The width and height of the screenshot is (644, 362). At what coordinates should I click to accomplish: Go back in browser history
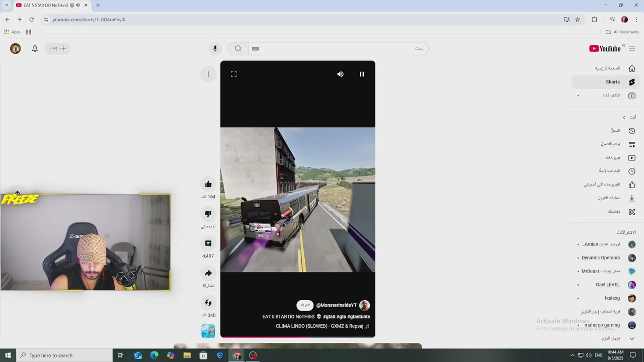[x=7, y=20]
